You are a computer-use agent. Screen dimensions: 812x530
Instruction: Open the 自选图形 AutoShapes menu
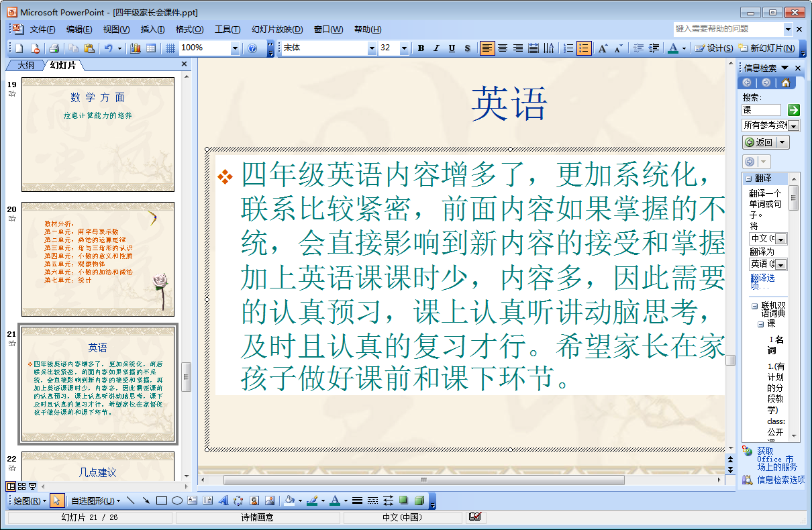click(x=95, y=500)
